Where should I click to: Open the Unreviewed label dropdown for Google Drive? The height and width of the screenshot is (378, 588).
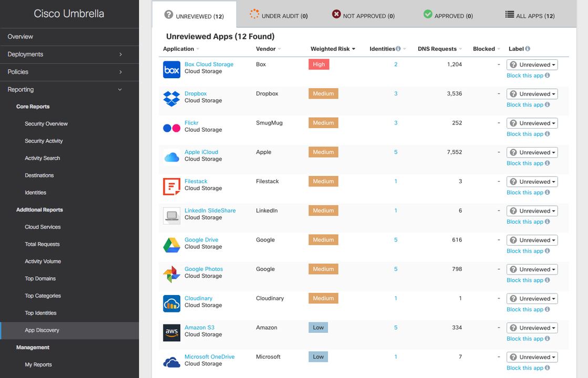coord(532,240)
